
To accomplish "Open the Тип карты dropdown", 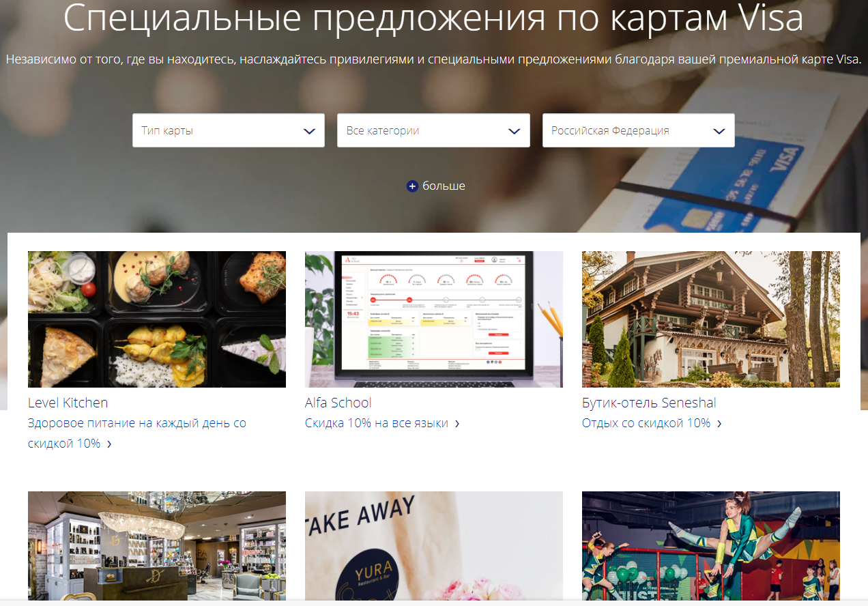I will pos(229,130).
